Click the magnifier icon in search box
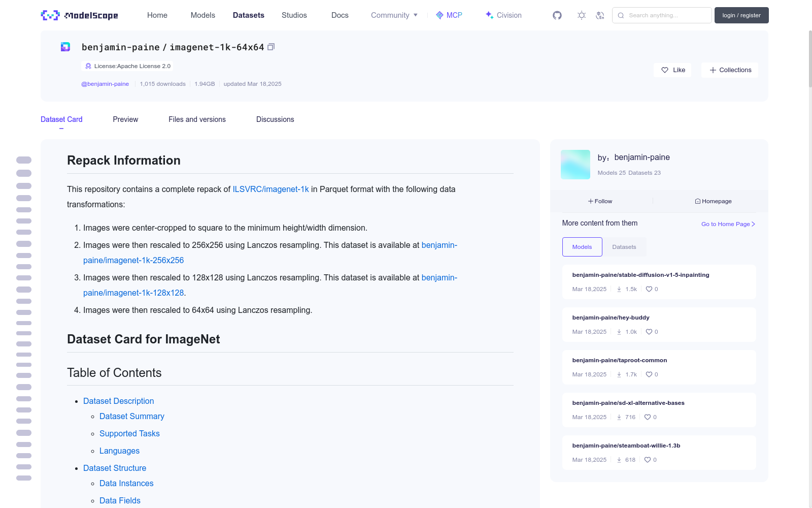The width and height of the screenshot is (812, 508). pos(621,15)
